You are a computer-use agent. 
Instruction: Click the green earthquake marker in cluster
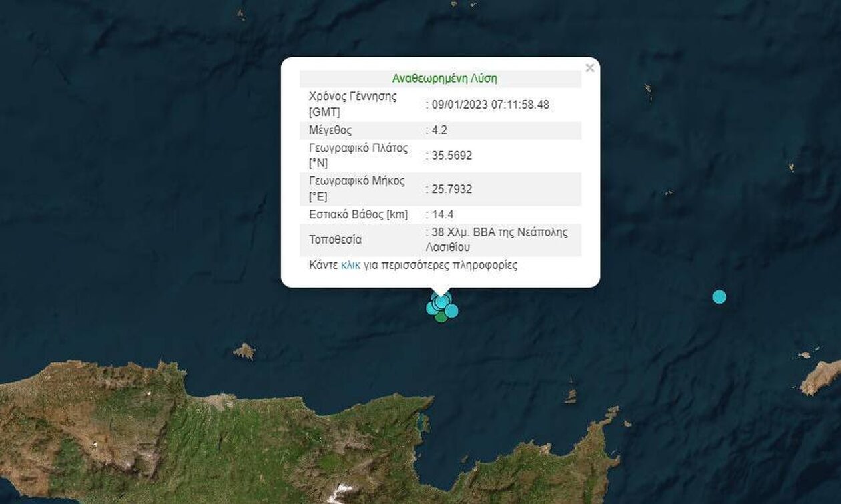coord(441,316)
